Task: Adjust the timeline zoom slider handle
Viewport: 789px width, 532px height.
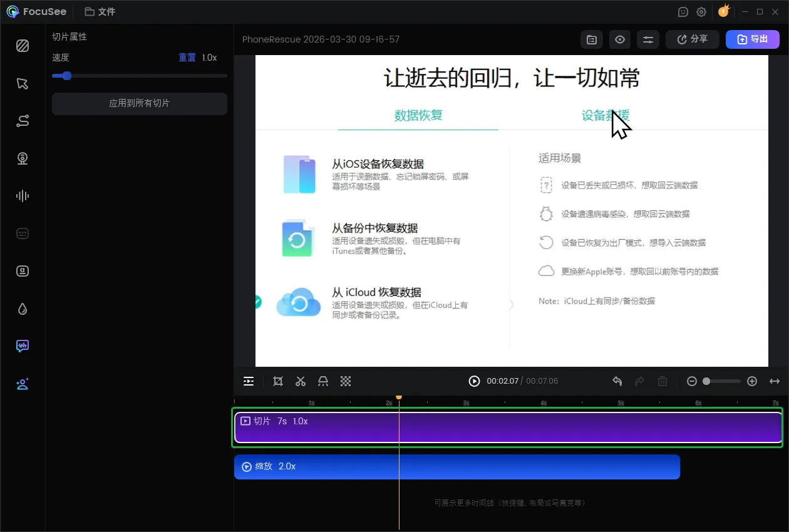Action: coord(706,381)
